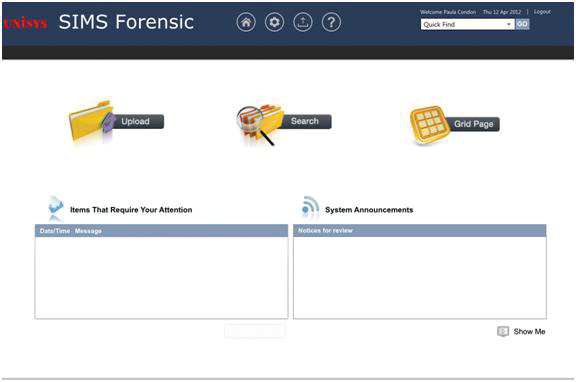This screenshot has width=576, height=382.
Task: Click the Unisys logo
Action: tap(25, 24)
